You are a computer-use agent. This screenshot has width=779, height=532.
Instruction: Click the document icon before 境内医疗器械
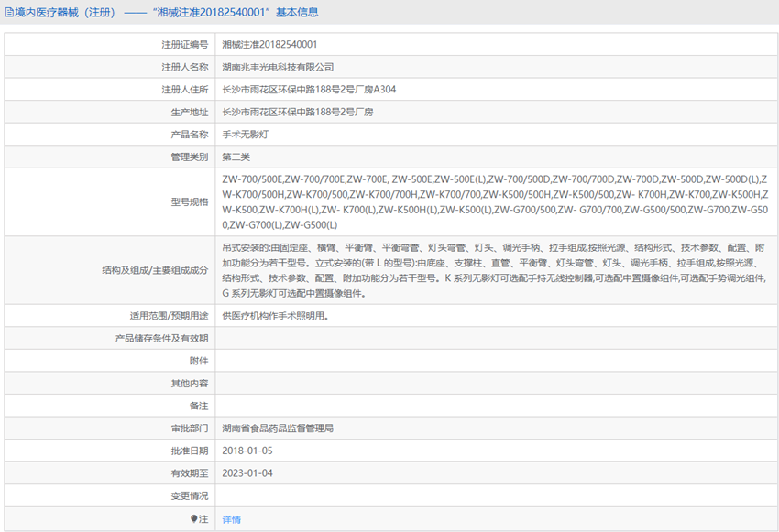pyautogui.click(x=8, y=13)
